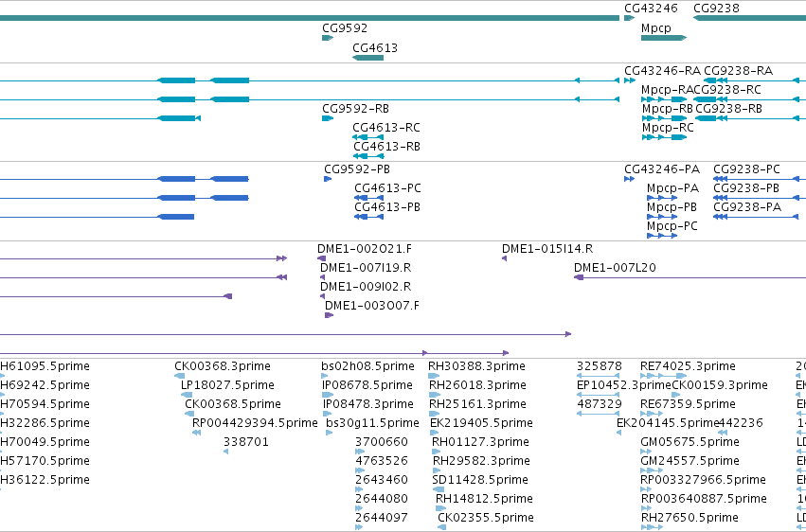The width and height of the screenshot is (806, 532).
Task: Click EST RH27650.5prime label
Action: [x=690, y=519]
